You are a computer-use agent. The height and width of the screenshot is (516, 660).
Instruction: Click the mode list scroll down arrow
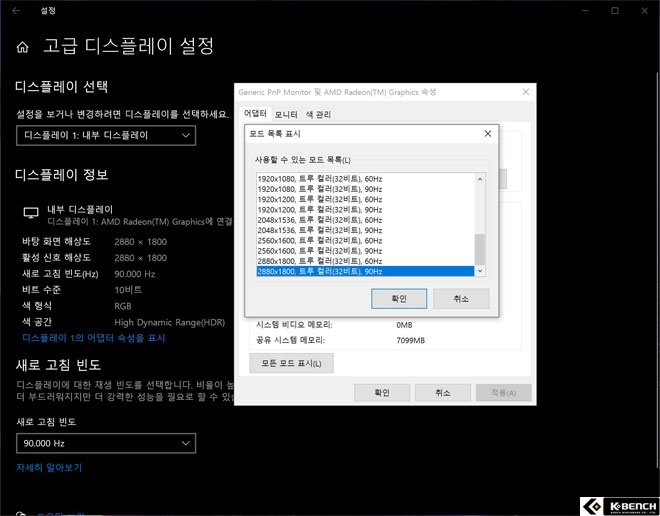[x=480, y=271]
